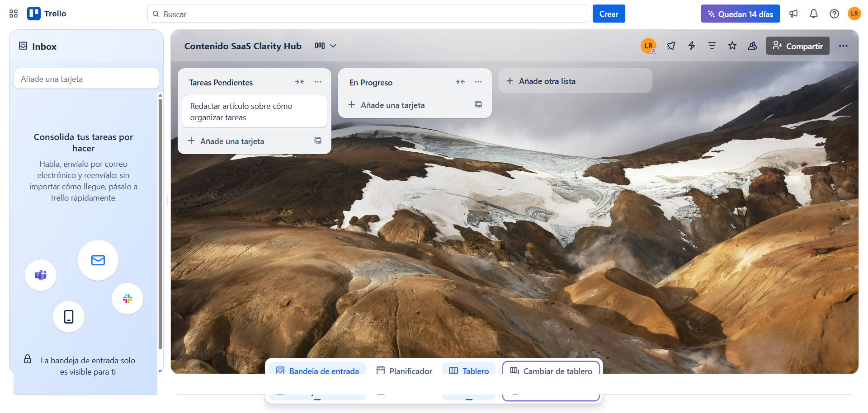The width and height of the screenshot is (868, 413).
Task: Click the Crear button
Action: (609, 14)
